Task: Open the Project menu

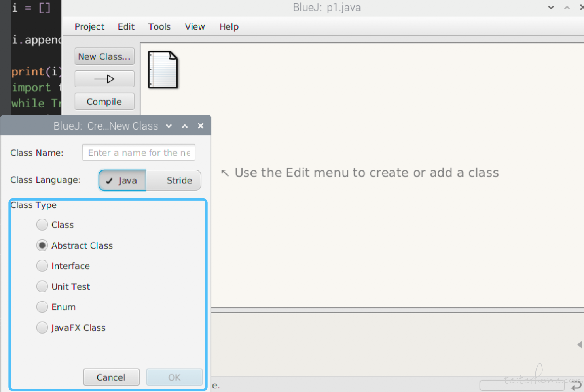Action: [89, 26]
